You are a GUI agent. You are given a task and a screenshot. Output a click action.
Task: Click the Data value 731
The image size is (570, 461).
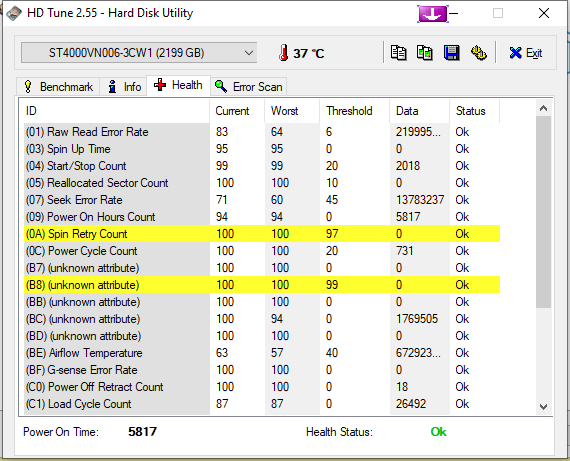[x=405, y=251]
